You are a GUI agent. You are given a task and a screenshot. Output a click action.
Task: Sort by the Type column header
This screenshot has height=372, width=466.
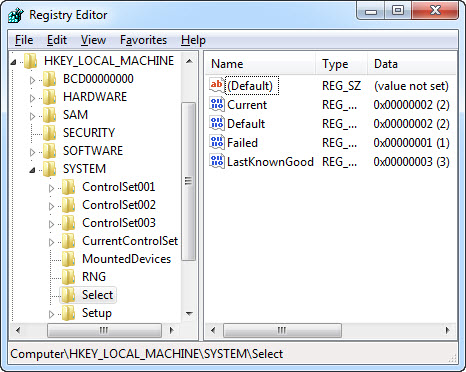point(341,63)
